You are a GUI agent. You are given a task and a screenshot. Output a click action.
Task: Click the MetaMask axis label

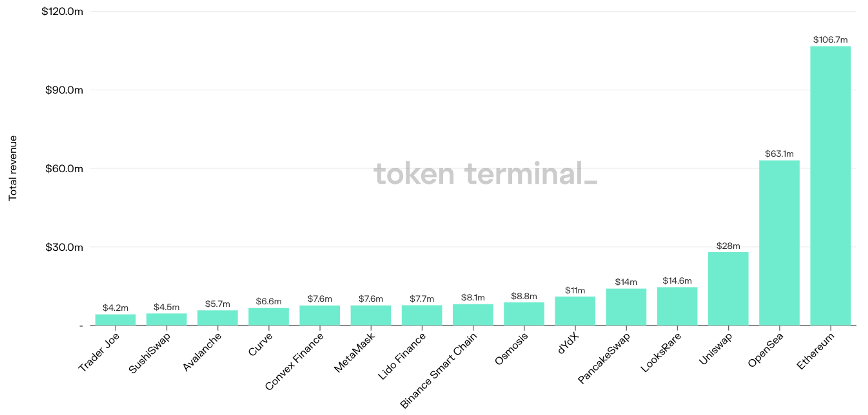pos(354,353)
